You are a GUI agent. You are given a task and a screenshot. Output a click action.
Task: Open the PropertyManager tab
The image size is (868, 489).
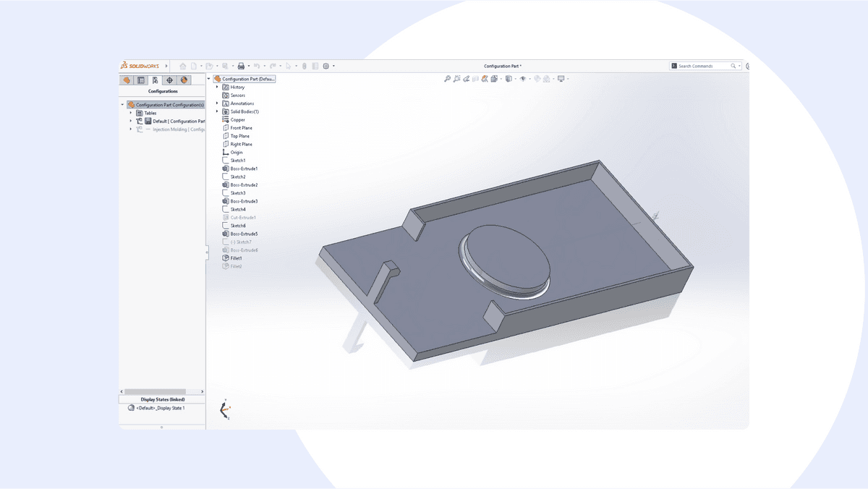pos(141,80)
